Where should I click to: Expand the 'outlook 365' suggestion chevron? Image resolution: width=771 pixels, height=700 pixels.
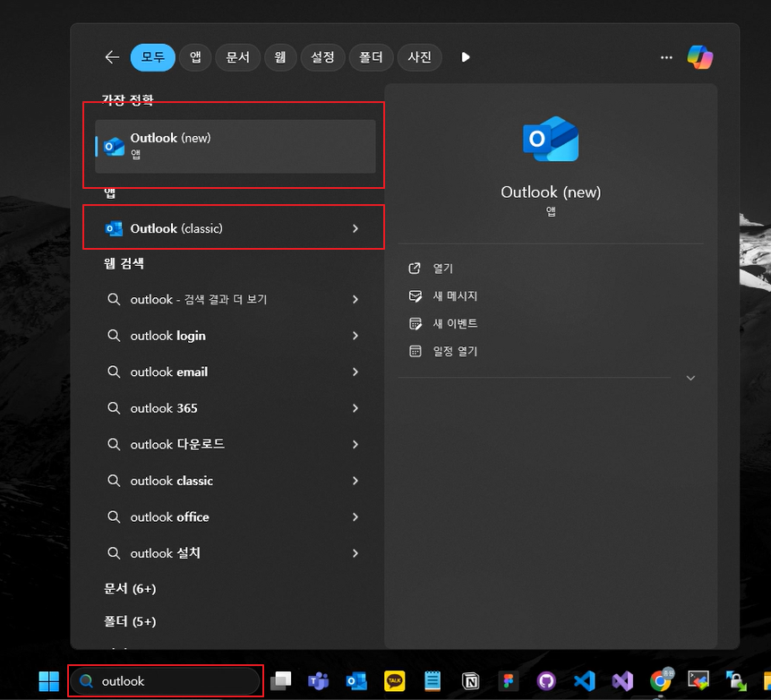[356, 408]
